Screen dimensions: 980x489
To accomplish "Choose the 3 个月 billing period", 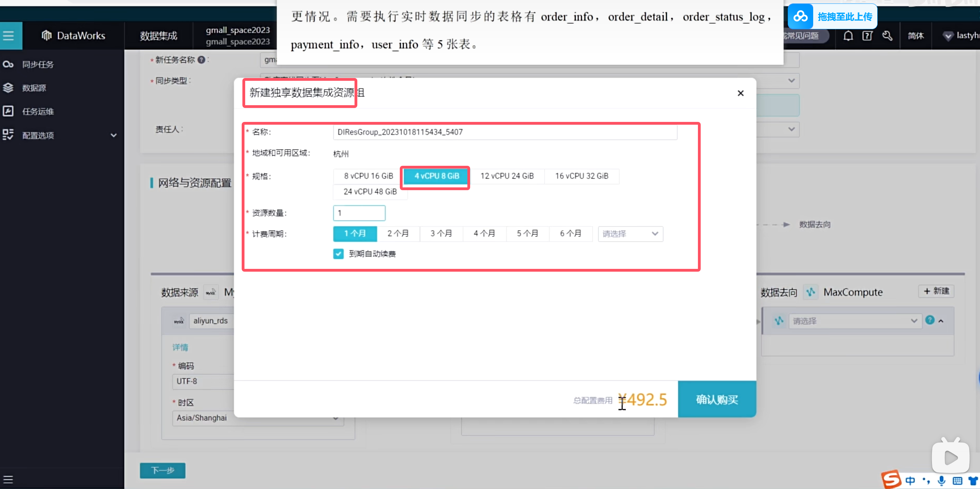I will tap(441, 233).
